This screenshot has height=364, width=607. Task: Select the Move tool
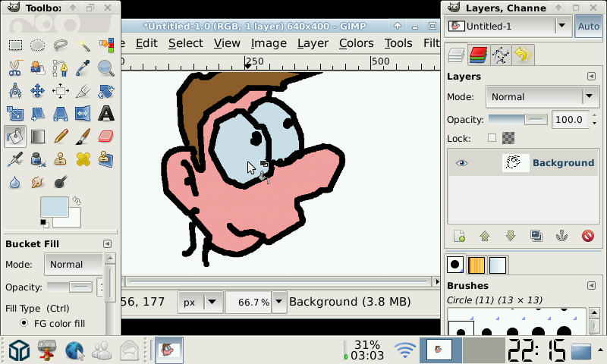click(37, 91)
